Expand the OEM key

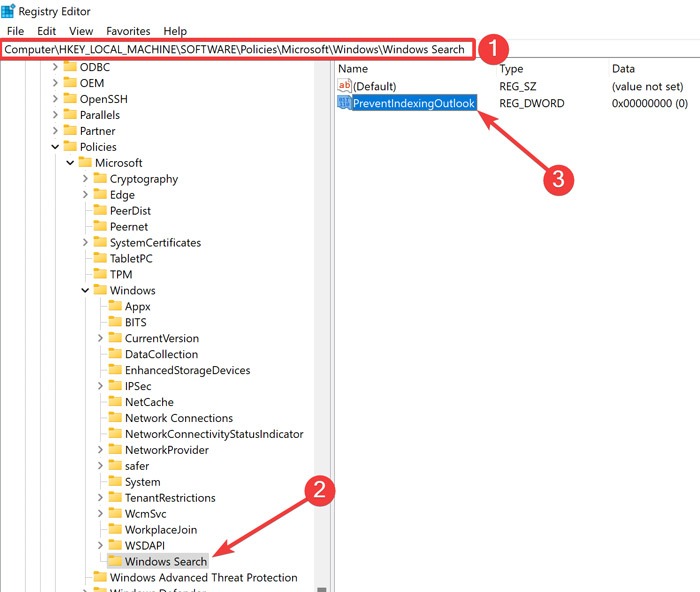tap(55, 83)
